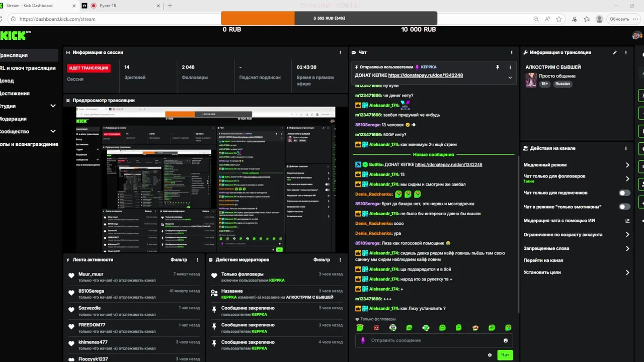Image resolution: width=644 pixels, height=362 pixels.
Task: Click the 18+ tag
Action: [x=545, y=84]
